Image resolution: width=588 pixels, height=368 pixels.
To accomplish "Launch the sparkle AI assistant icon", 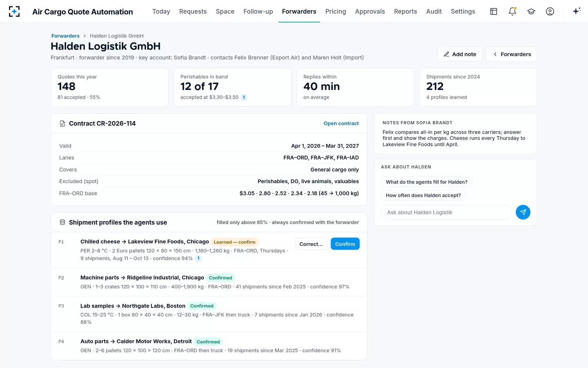I will pos(577,11).
